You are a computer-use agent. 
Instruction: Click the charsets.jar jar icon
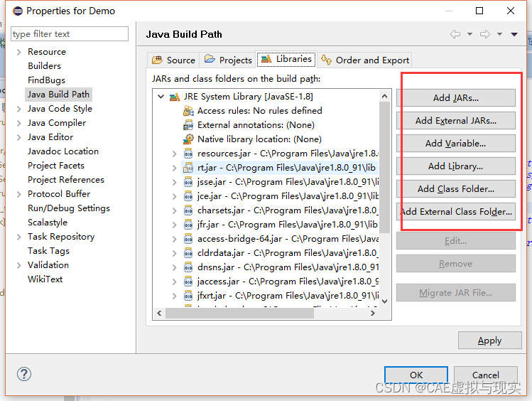click(x=188, y=210)
